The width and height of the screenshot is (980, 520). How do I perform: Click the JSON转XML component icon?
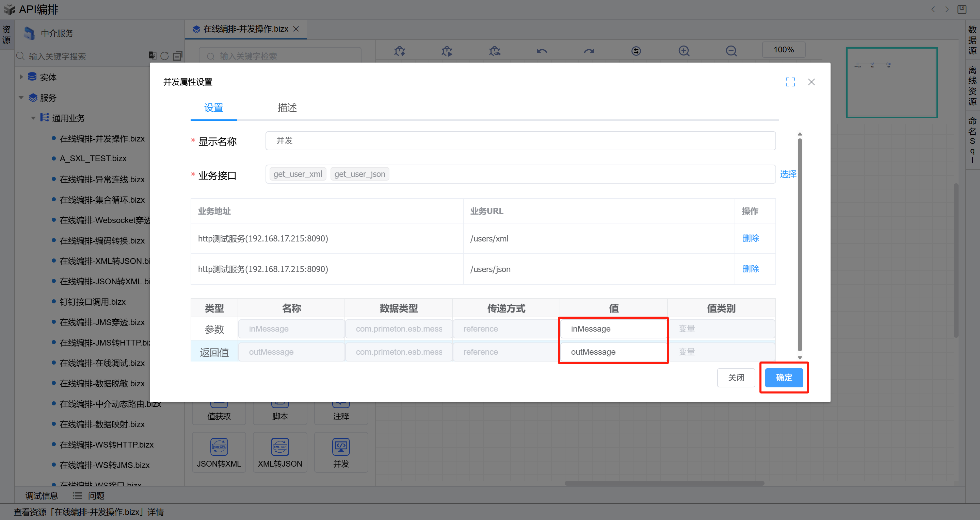(x=219, y=447)
